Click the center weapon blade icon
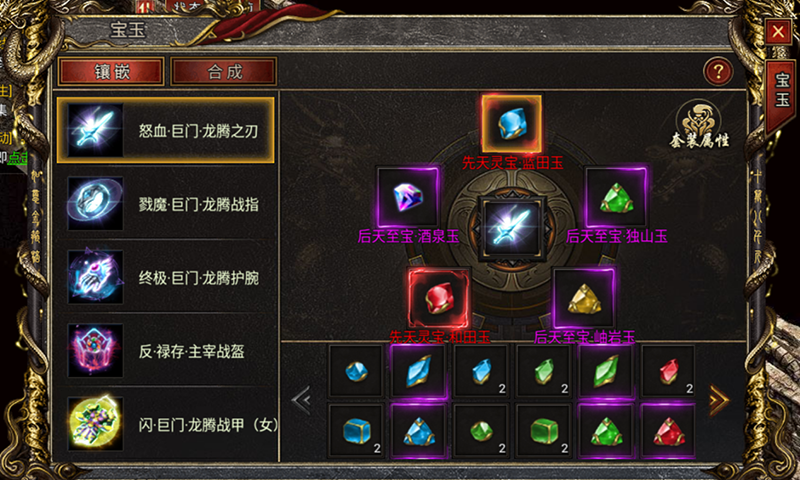 click(x=512, y=228)
